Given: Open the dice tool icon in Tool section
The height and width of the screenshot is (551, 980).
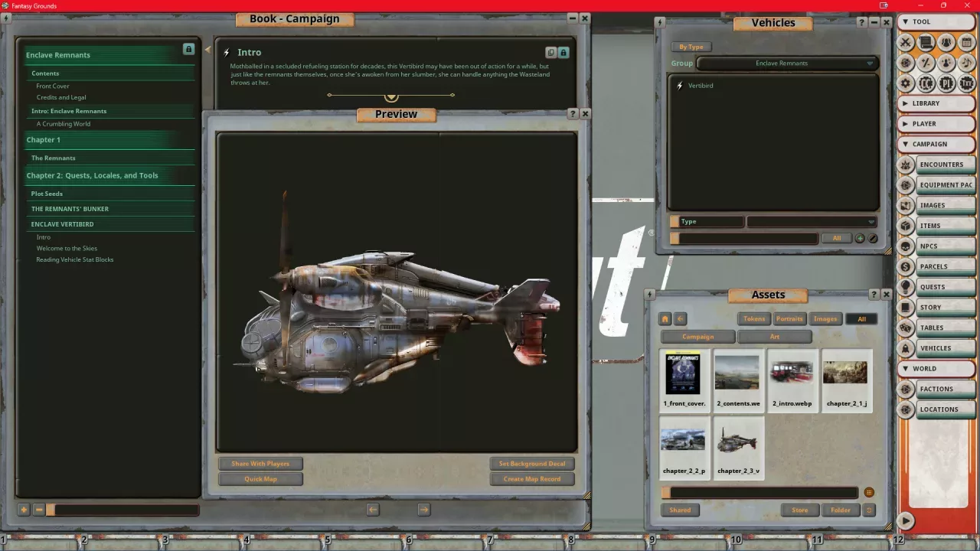Looking at the screenshot, I should 906,63.
